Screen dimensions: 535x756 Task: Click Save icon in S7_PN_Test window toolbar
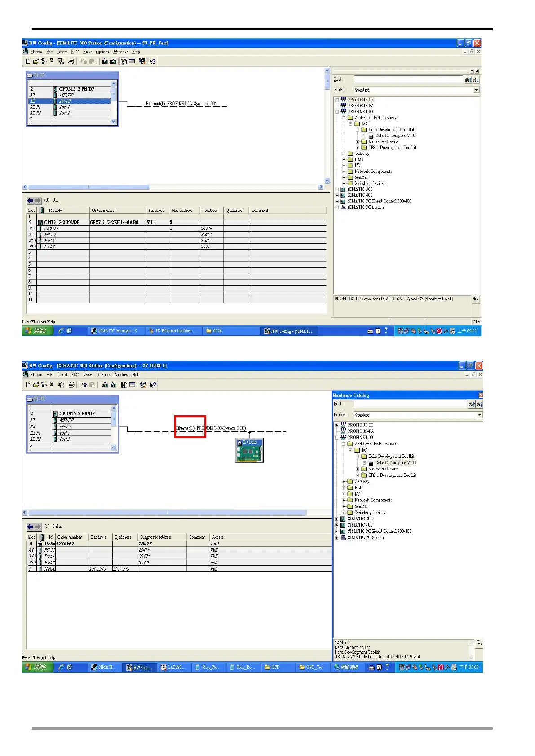[x=52, y=62]
